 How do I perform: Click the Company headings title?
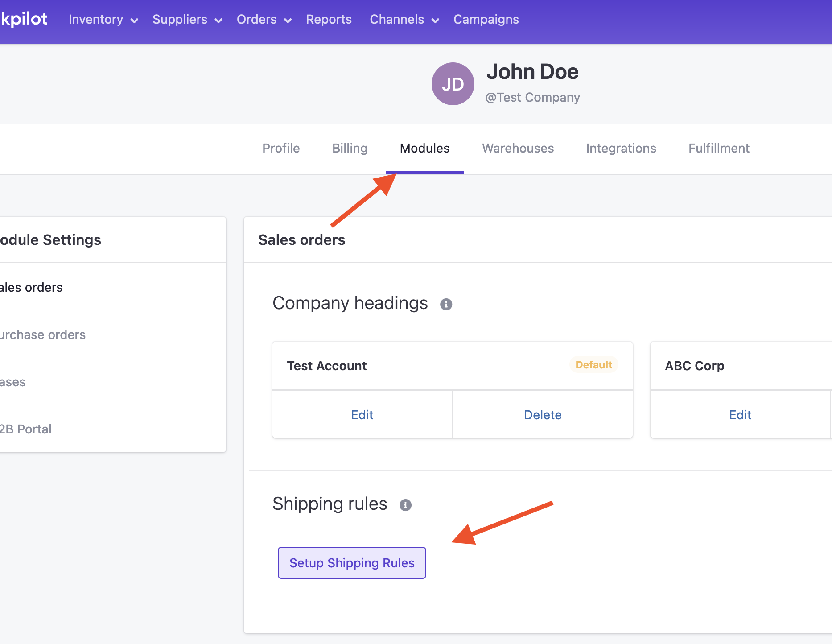click(x=350, y=303)
